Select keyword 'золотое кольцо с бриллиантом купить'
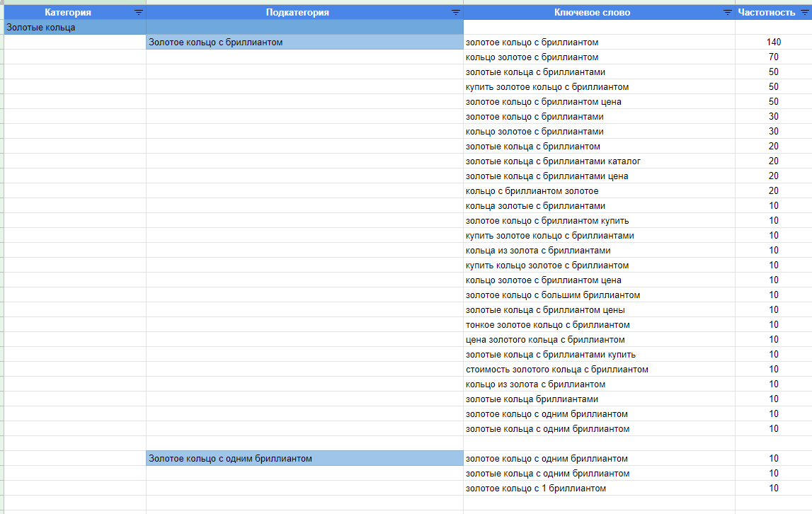 547,221
